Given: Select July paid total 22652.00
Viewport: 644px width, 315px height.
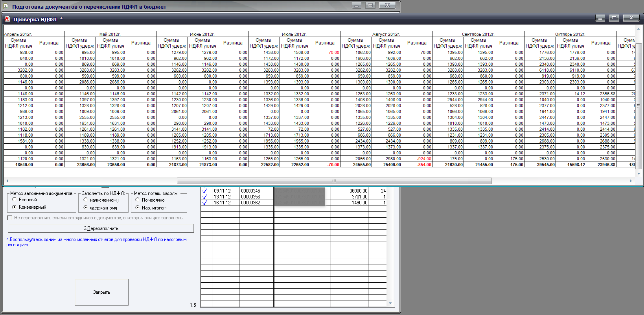Looking at the screenshot, I should [294, 165].
